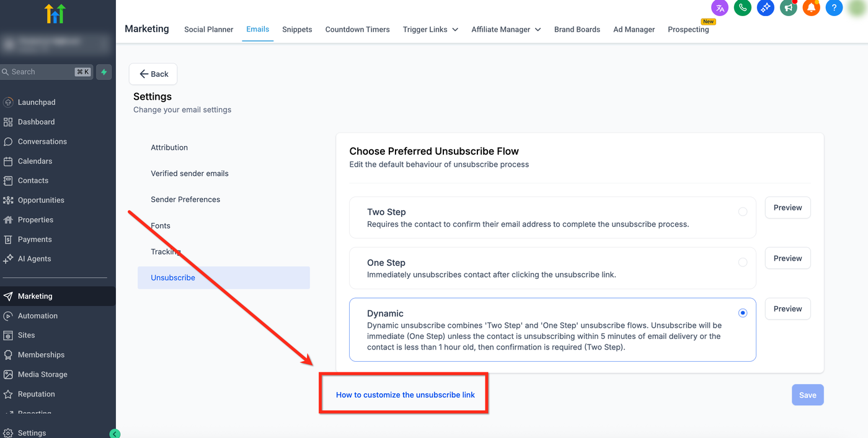Switch to the Countdown Timers tab
The image size is (868, 438).
pos(357,29)
